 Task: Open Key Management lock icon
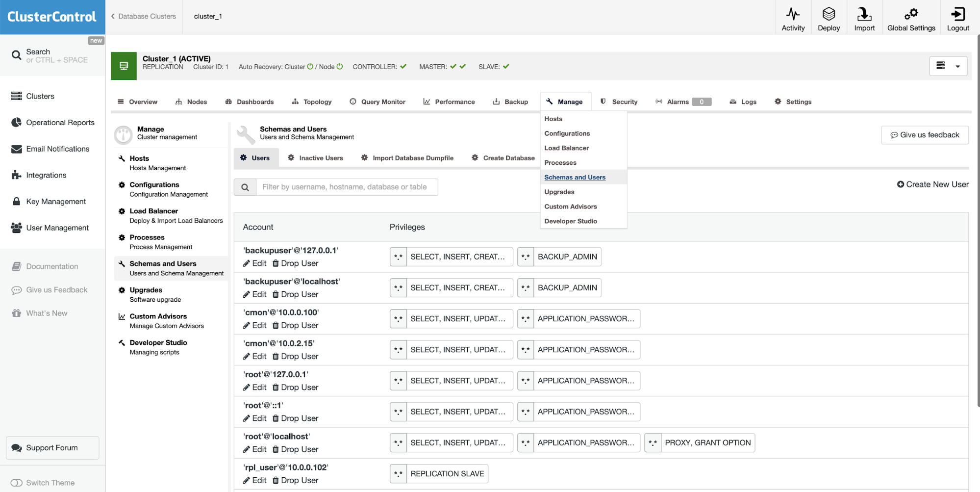(17, 201)
